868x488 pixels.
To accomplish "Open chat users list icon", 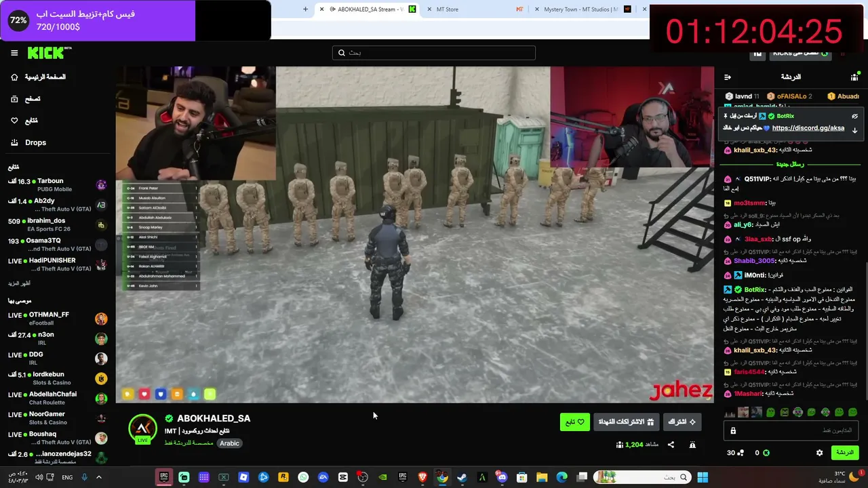I will click(854, 77).
